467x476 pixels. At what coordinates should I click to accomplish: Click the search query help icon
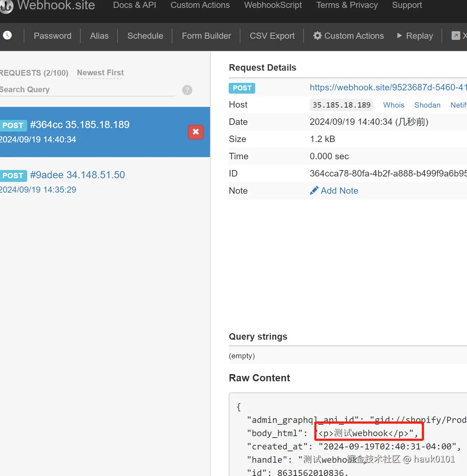(x=187, y=90)
